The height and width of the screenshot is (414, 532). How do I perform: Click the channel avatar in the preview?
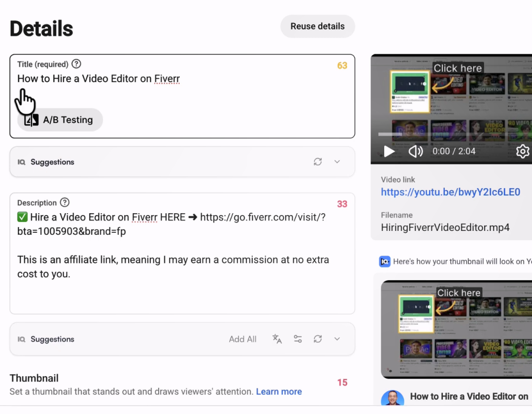(392, 397)
